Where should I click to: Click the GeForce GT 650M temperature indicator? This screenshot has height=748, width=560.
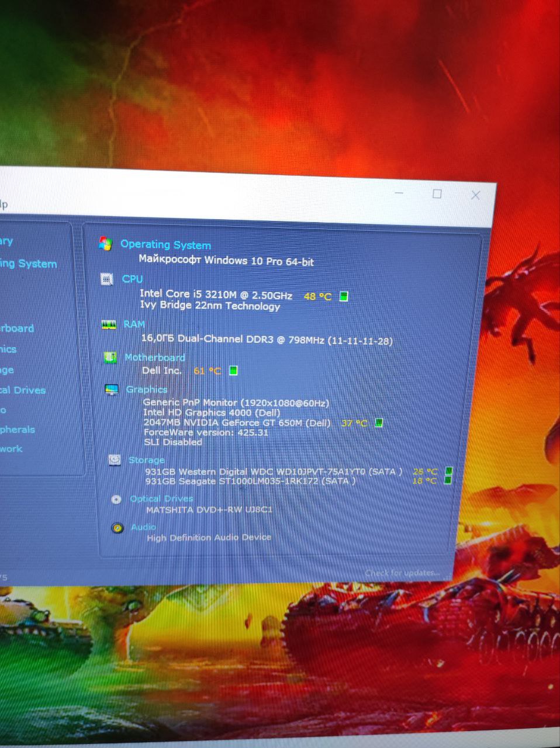tap(378, 423)
